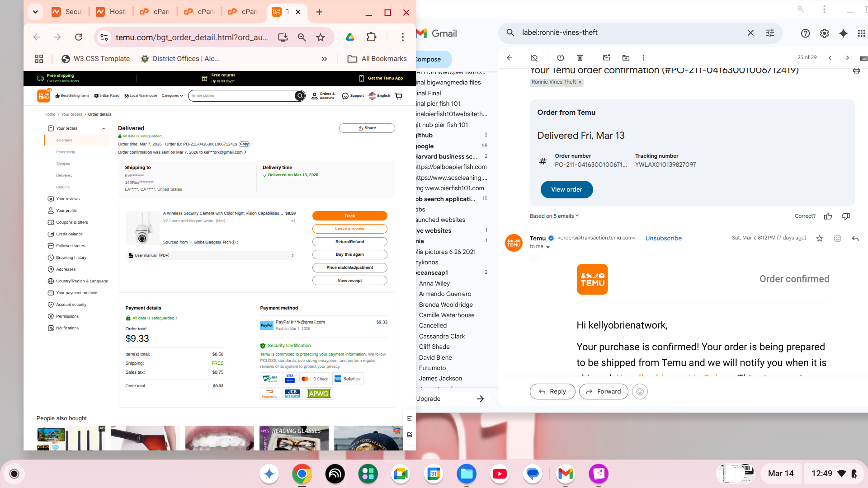868x488 pixels.
Task: Remove Ronnie Vines Theft label
Action: pyautogui.click(x=580, y=82)
